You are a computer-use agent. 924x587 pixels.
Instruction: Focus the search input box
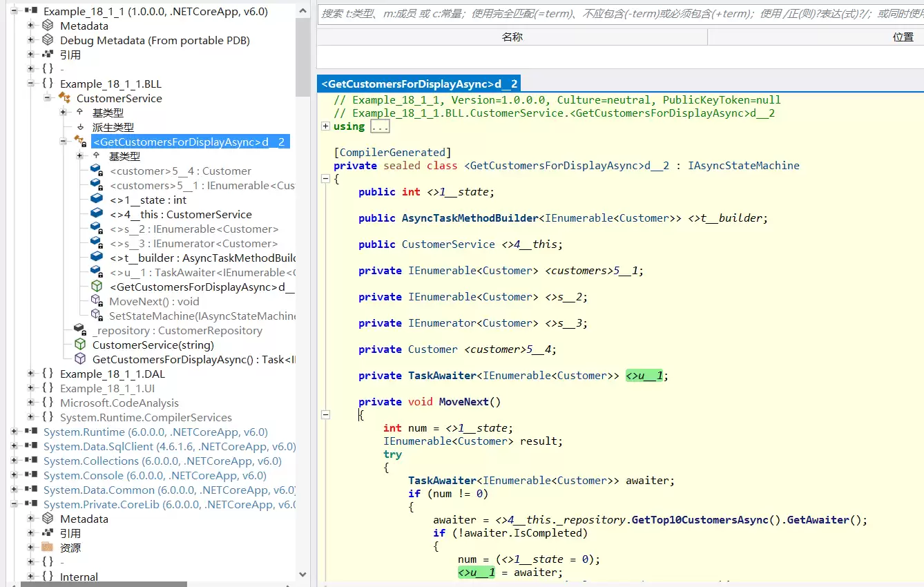click(x=620, y=13)
